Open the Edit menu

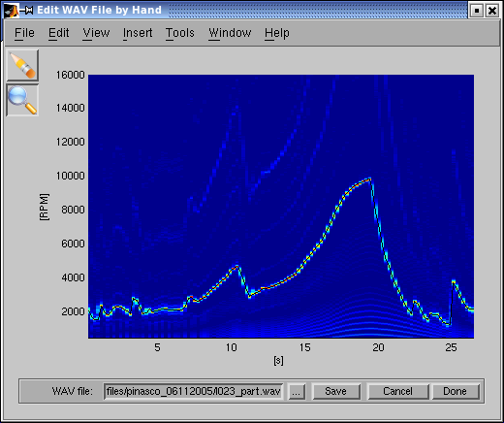click(59, 33)
